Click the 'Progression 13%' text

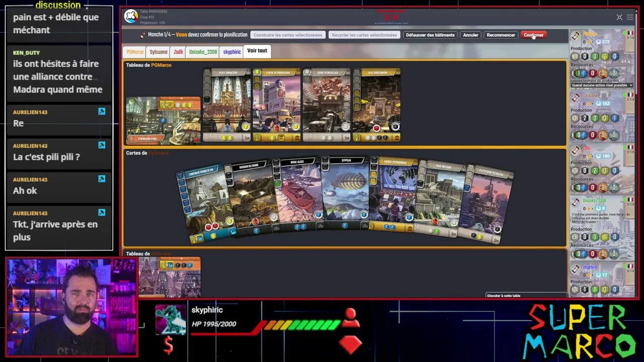pos(152,23)
